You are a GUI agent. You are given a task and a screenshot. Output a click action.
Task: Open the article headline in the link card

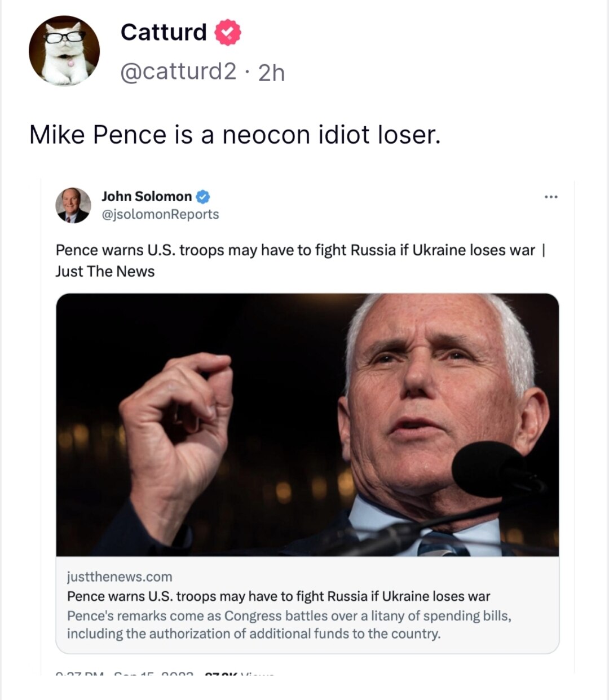tap(279, 596)
